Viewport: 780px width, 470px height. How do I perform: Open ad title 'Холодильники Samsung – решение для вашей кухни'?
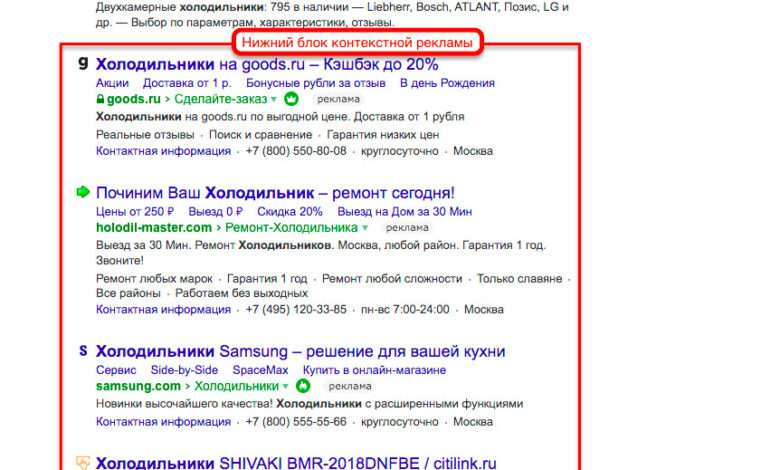(300, 351)
